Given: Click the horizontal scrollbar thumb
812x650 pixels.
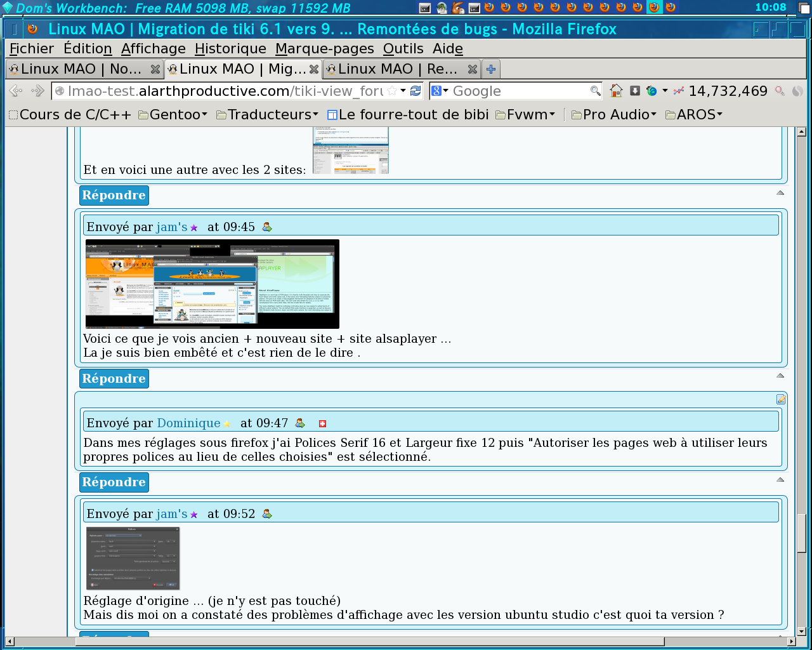Looking at the screenshot, I should tap(369, 642).
